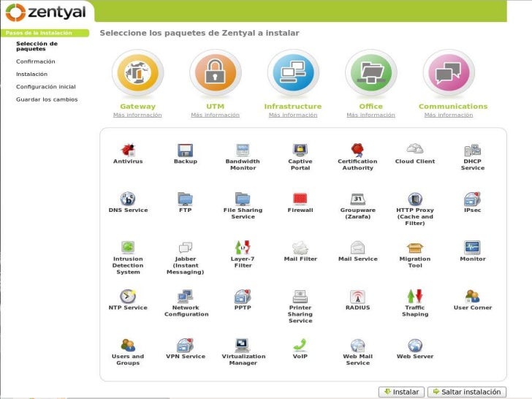This screenshot has width=532, height=399.
Task: Open Communications 'Más información' link
Action: 449,115
